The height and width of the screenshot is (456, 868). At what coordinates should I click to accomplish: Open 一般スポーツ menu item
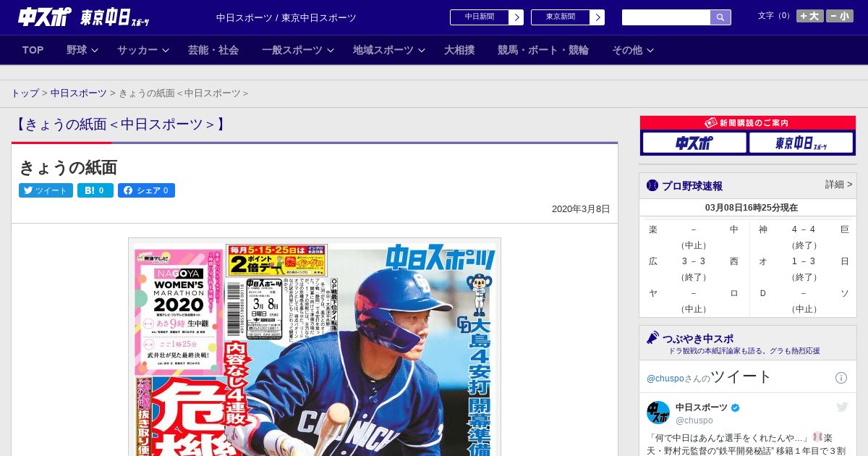[292, 50]
